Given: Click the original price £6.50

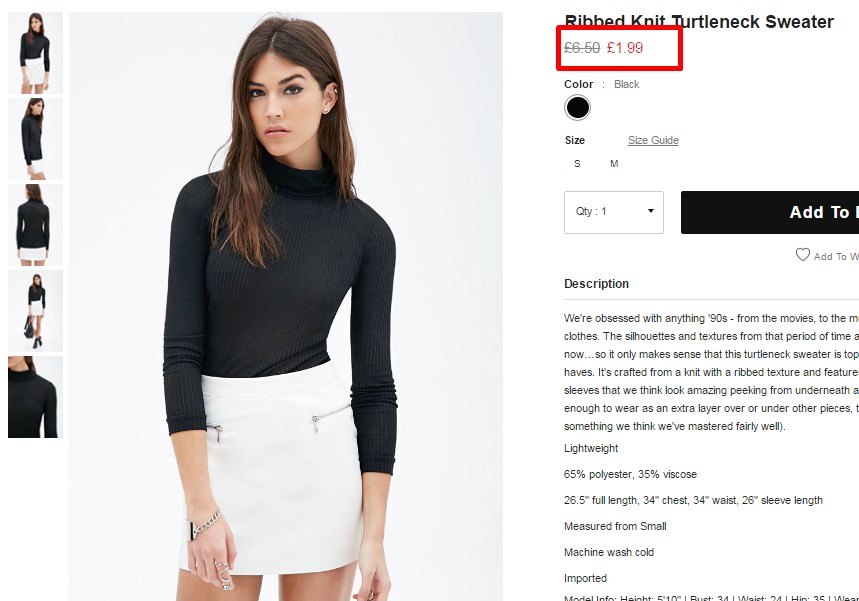Looking at the screenshot, I should (x=582, y=48).
